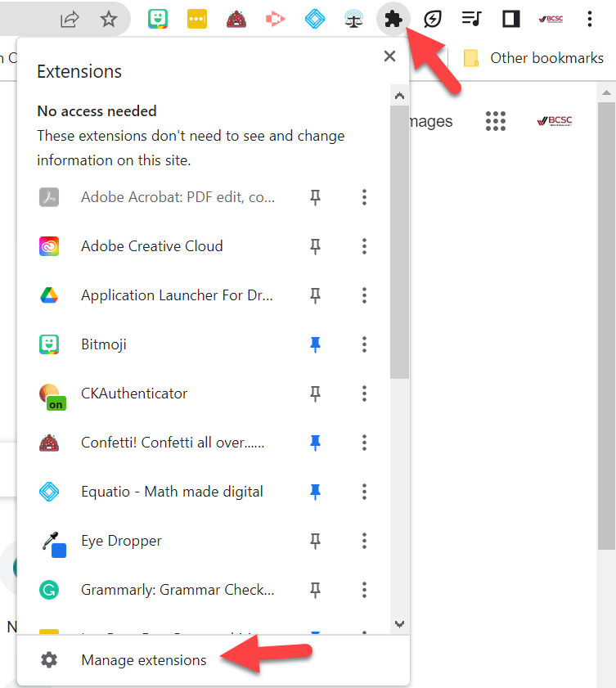
Task: Select Confetti! Confetti all over entry
Action: [173, 443]
